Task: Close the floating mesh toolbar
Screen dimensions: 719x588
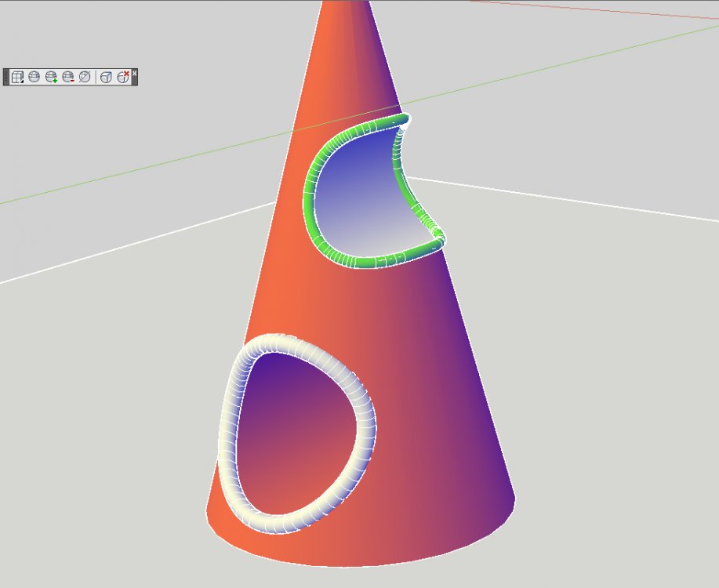Action: point(134,73)
